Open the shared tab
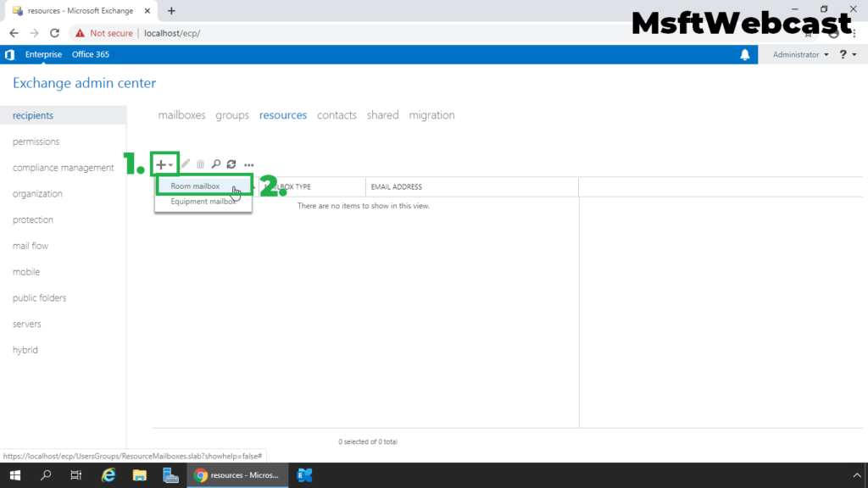Viewport: 868px width, 488px height. [382, 115]
